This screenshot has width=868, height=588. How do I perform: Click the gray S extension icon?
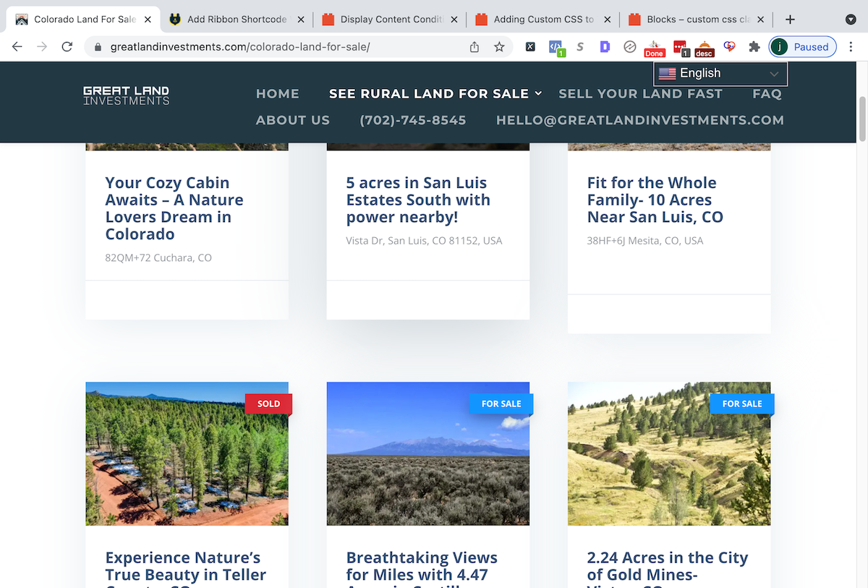pos(580,47)
